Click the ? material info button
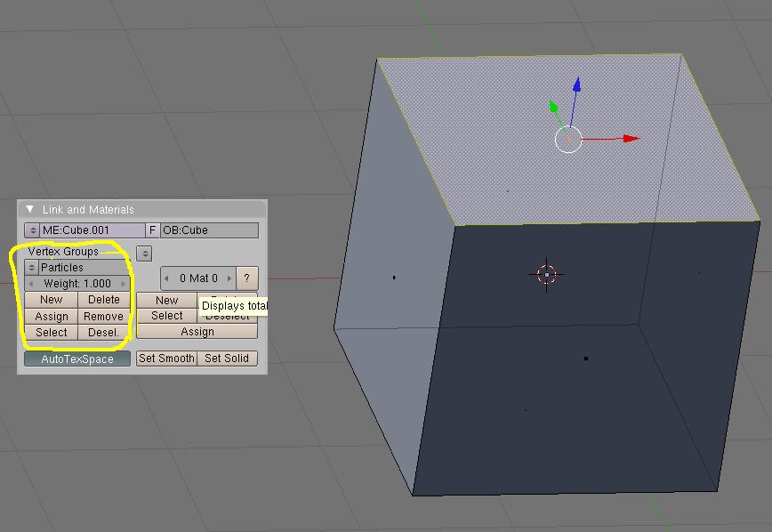Image resolution: width=772 pixels, height=532 pixels. [x=247, y=278]
